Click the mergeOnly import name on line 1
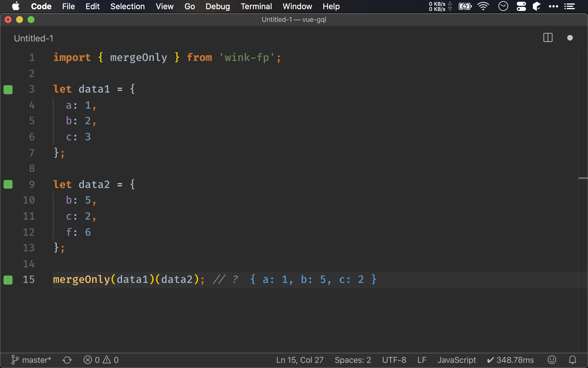 tap(138, 57)
